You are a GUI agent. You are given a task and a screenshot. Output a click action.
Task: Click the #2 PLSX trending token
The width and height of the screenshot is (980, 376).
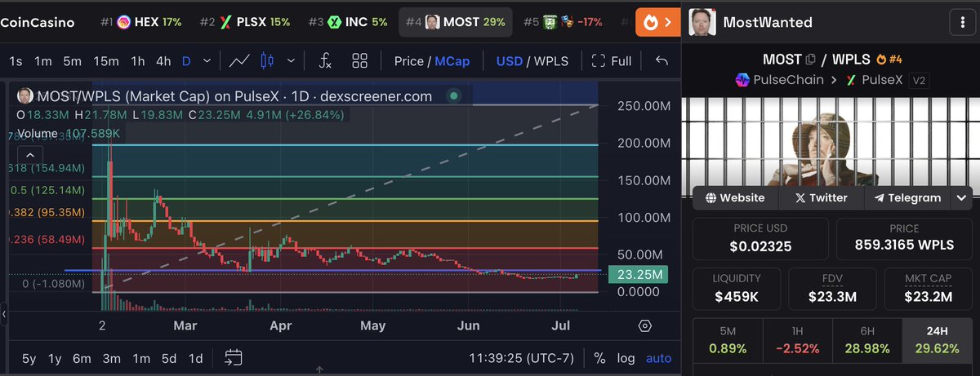click(x=246, y=22)
